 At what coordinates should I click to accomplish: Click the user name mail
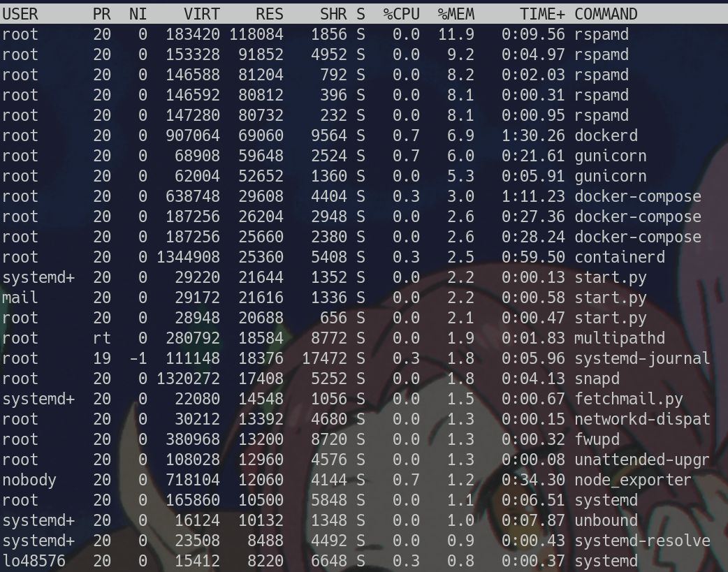[20, 298]
